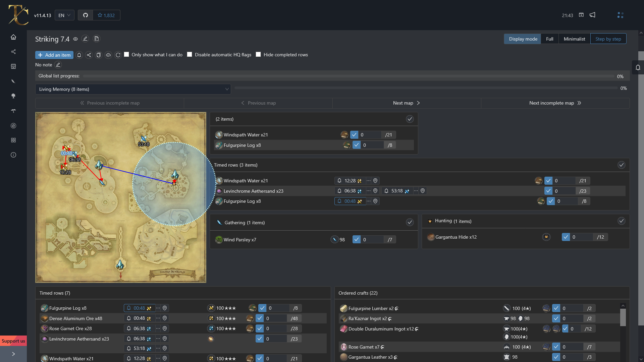This screenshot has width=644, height=362.
Task: Toggle Hide completed rows checkbox
Action: (258, 54)
